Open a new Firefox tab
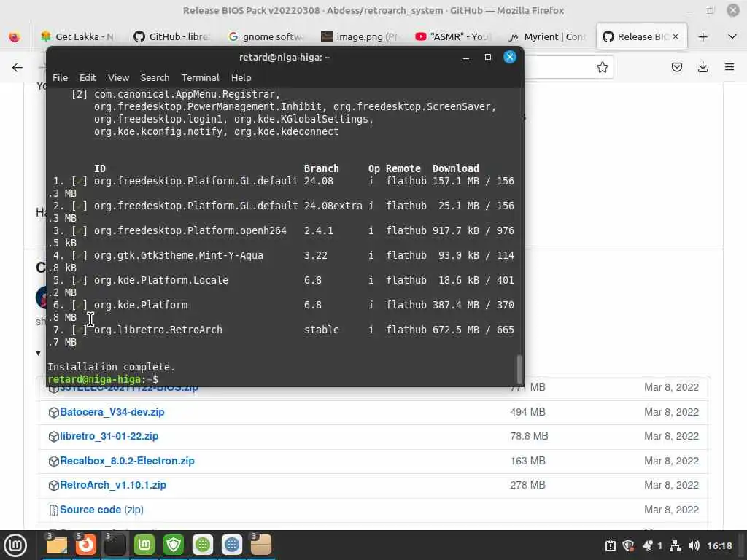This screenshot has height=560, width=747. (x=703, y=36)
